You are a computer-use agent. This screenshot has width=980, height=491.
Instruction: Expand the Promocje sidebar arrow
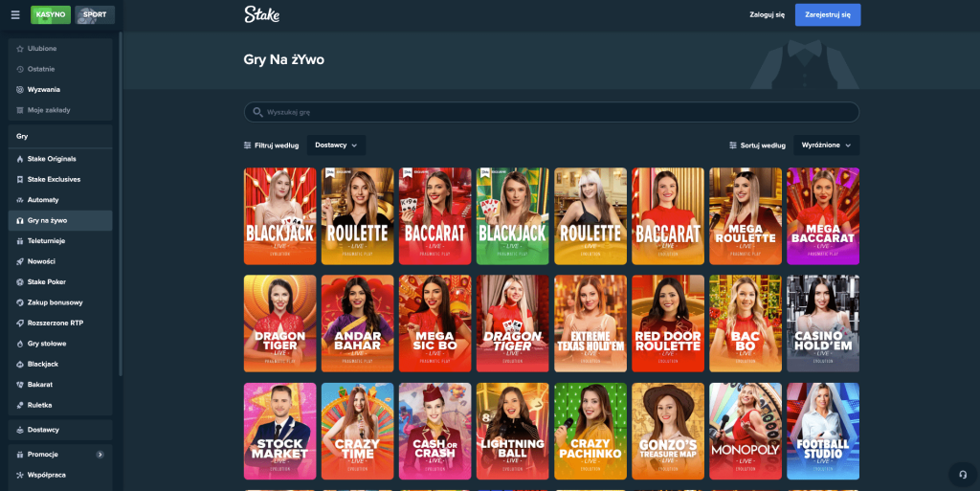pyautogui.click(x=100, y=454)
